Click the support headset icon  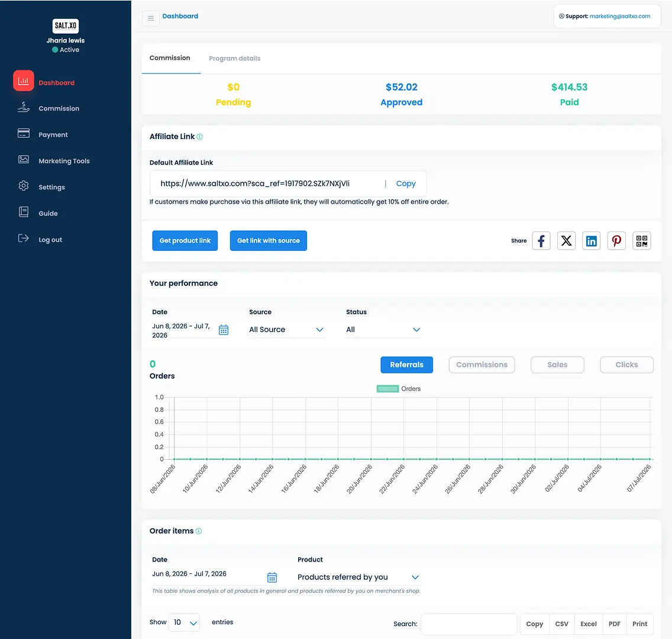561,17
